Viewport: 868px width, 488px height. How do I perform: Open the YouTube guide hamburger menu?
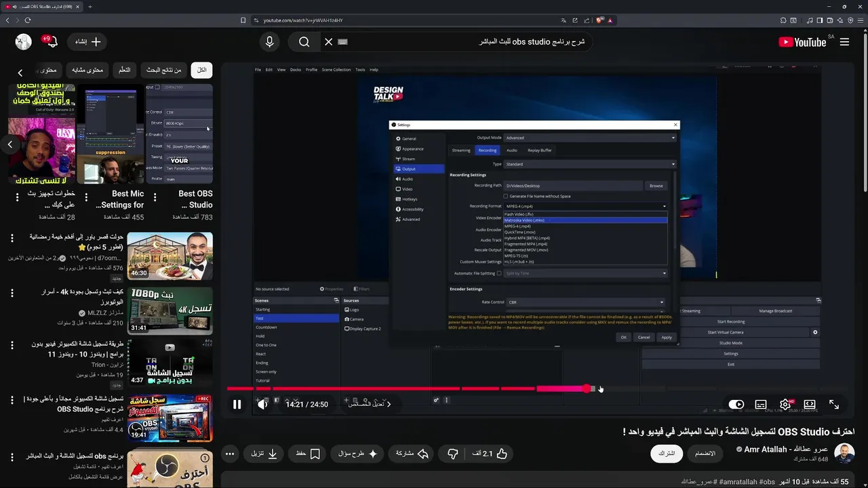[x=844, y=42]
